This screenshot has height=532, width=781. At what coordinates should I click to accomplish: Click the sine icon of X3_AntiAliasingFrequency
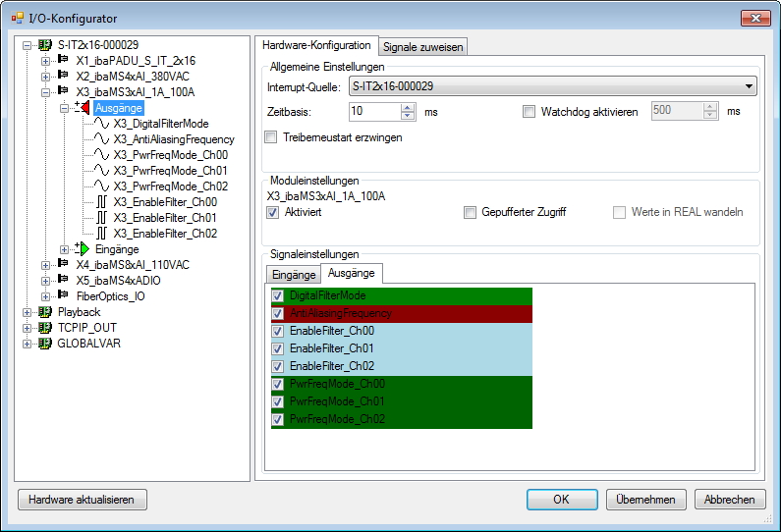[x=101, y=138]
